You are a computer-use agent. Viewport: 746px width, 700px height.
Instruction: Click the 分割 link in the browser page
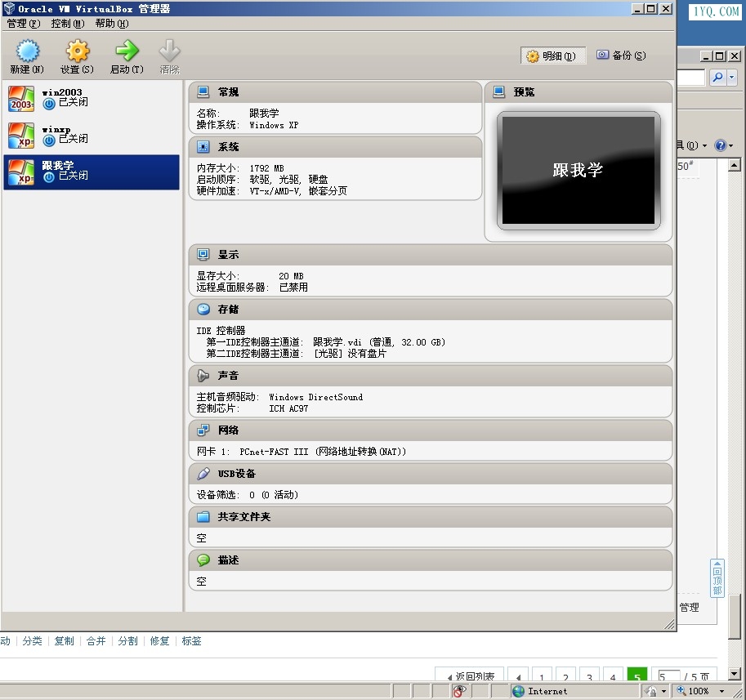pos(128,641)
